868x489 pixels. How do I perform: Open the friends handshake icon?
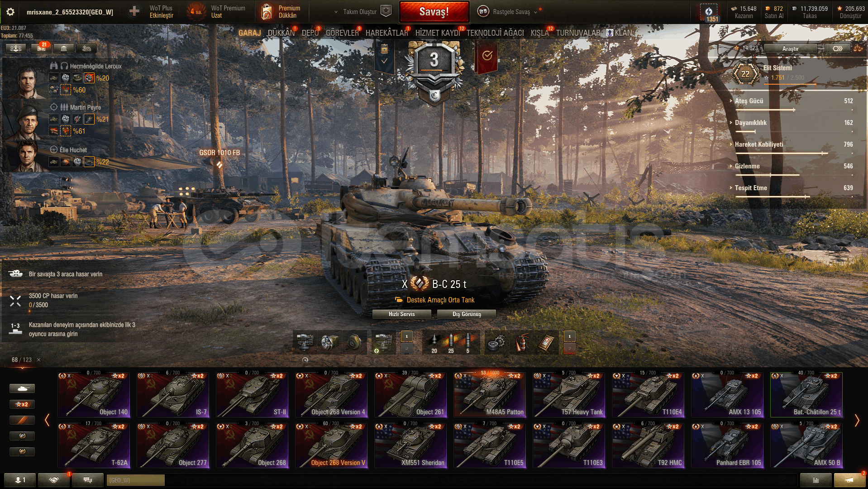54,479
